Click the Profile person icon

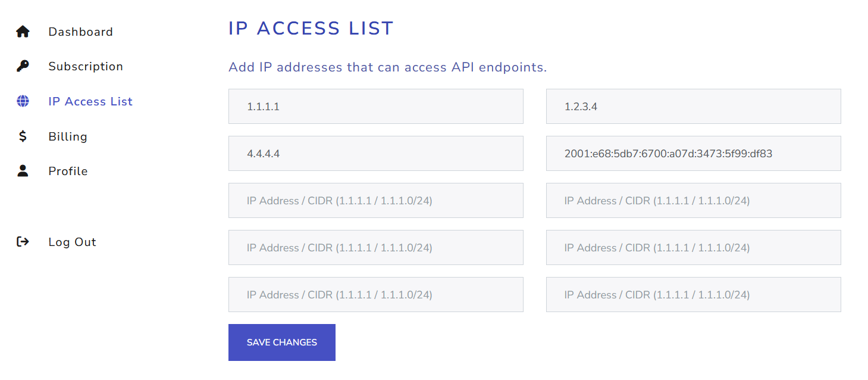(23, 171)
